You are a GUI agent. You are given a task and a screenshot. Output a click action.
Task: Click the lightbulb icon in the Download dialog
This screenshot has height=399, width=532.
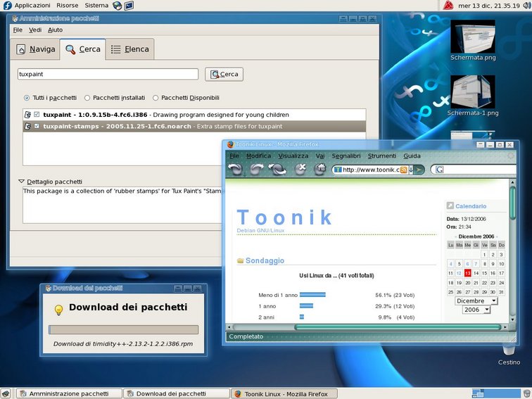pos(58,310)
